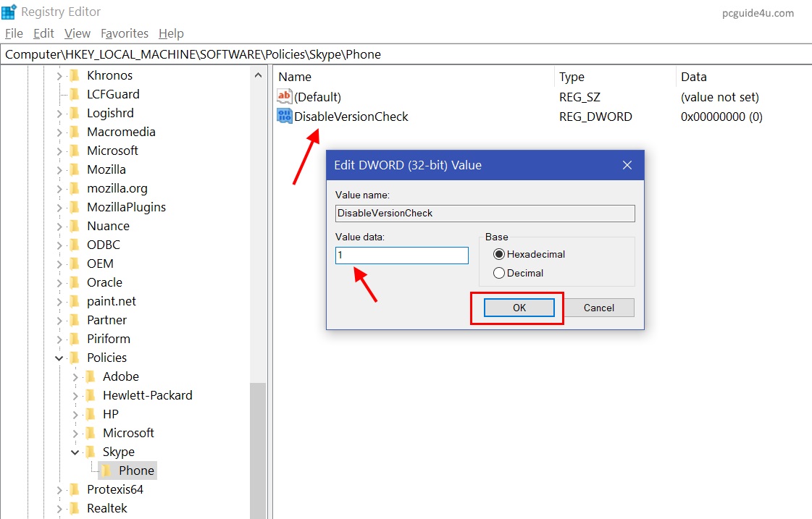
Task: Select the Phone folder icon in tree
Action: click(106, 471)
